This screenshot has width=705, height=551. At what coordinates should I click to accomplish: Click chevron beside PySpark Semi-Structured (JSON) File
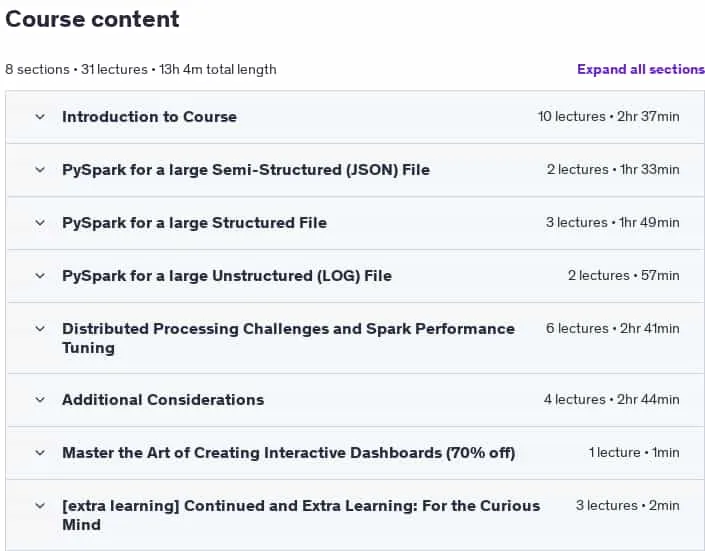point(40,170)
